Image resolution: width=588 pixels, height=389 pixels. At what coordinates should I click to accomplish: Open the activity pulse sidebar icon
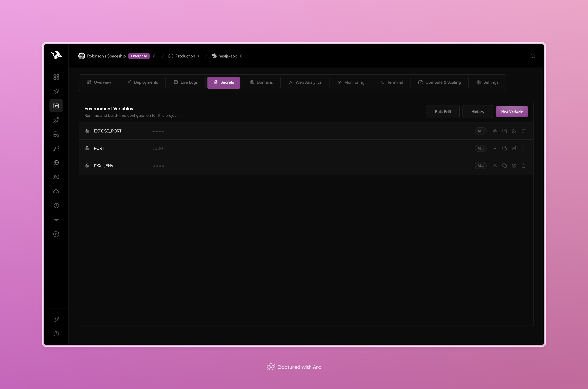(56, 220)
